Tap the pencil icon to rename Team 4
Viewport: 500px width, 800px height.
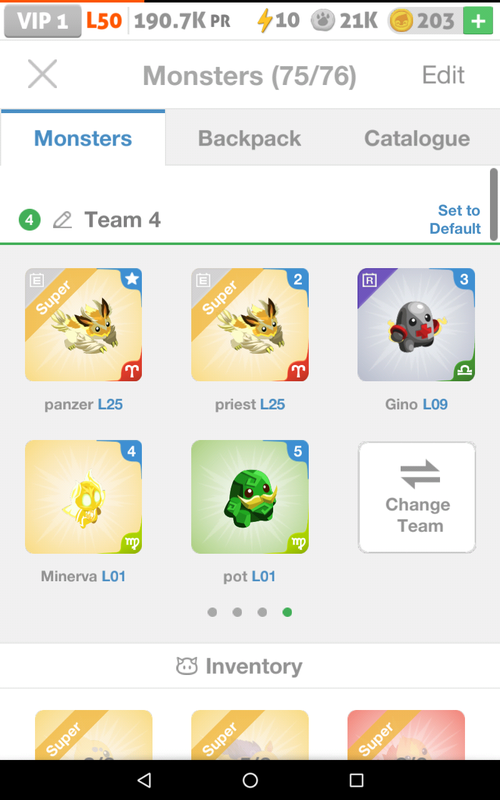pyautogui.click(x=63, y=220)
